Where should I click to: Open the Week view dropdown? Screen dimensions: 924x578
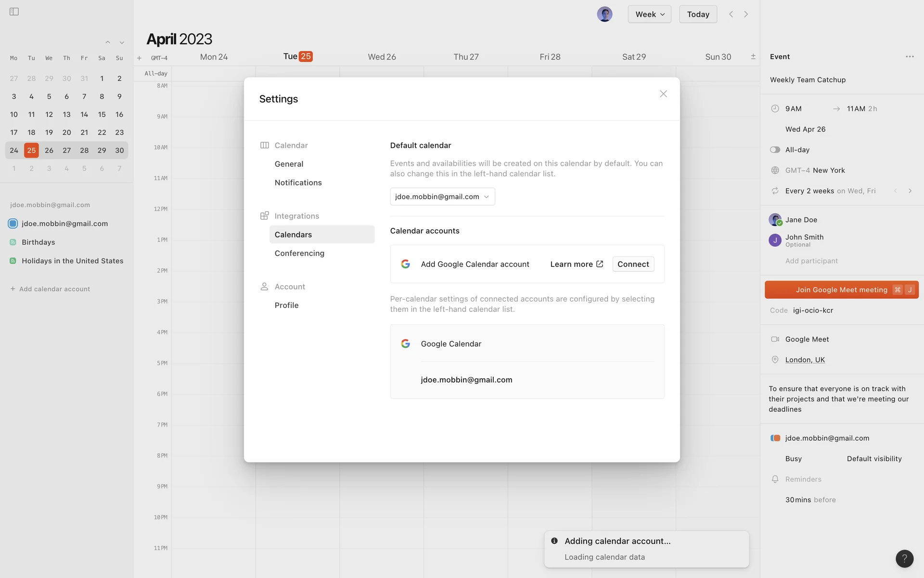coord(649,14)
